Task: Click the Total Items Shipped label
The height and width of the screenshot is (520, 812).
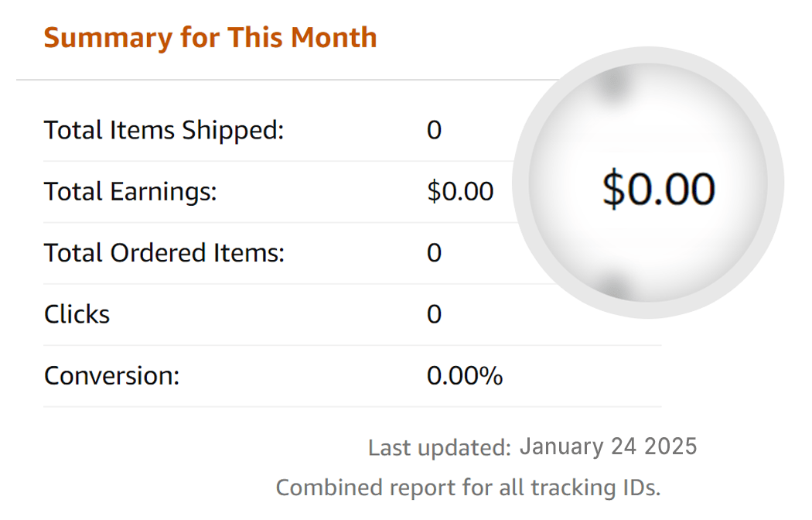Action: pyautogui.click(x=164, y=129)
